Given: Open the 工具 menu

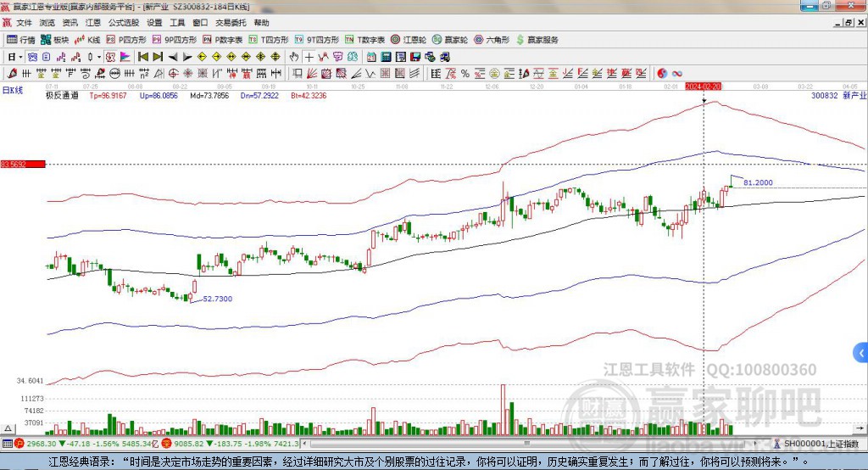Looking at the screenshot, I should 177,23.
